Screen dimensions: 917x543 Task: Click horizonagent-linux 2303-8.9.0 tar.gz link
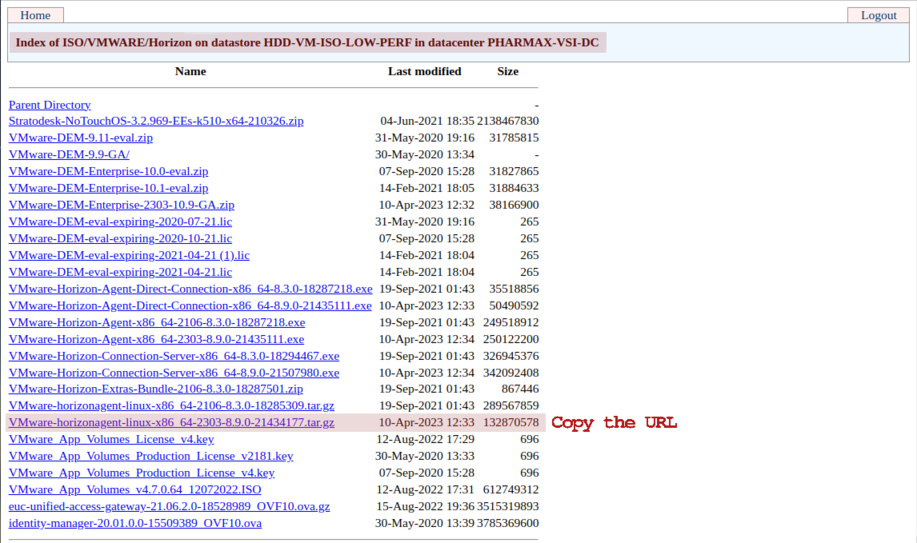point(171,422)
